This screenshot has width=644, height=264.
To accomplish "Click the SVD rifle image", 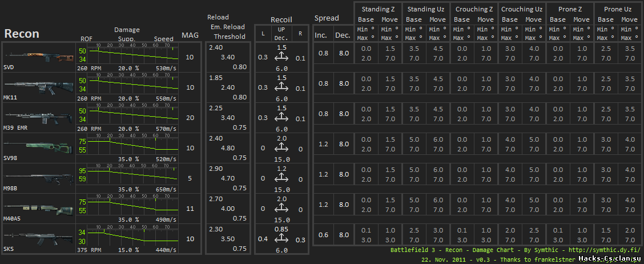I will (39, 57).
